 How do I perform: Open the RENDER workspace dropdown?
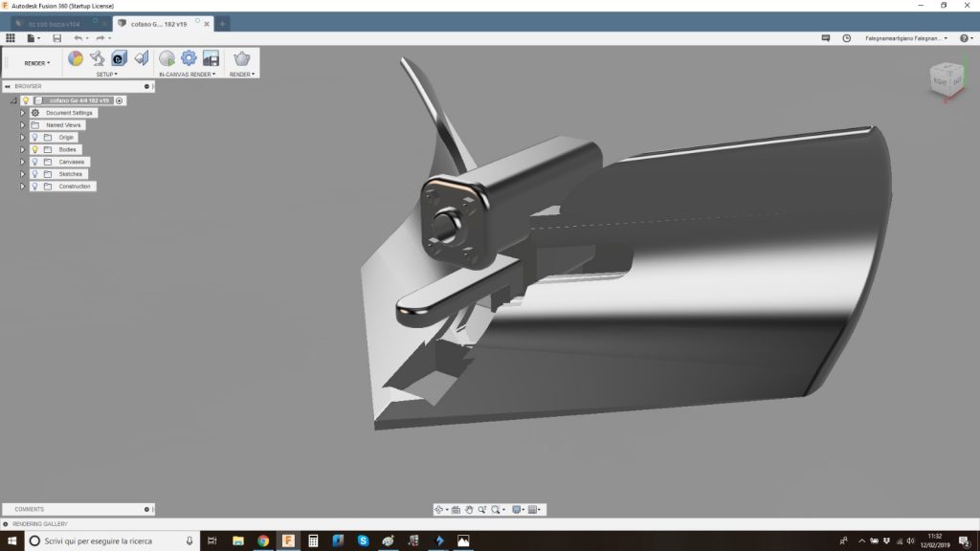pos(37,63)
